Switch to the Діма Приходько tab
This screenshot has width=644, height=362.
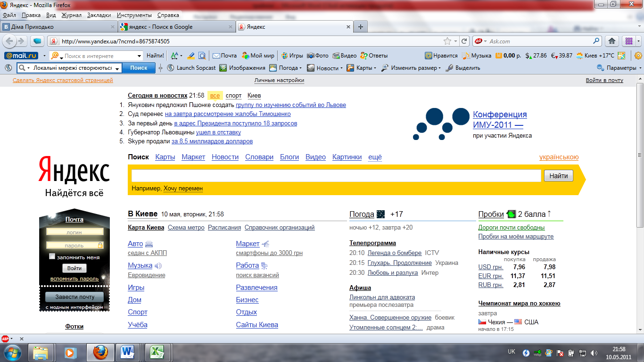59,27
